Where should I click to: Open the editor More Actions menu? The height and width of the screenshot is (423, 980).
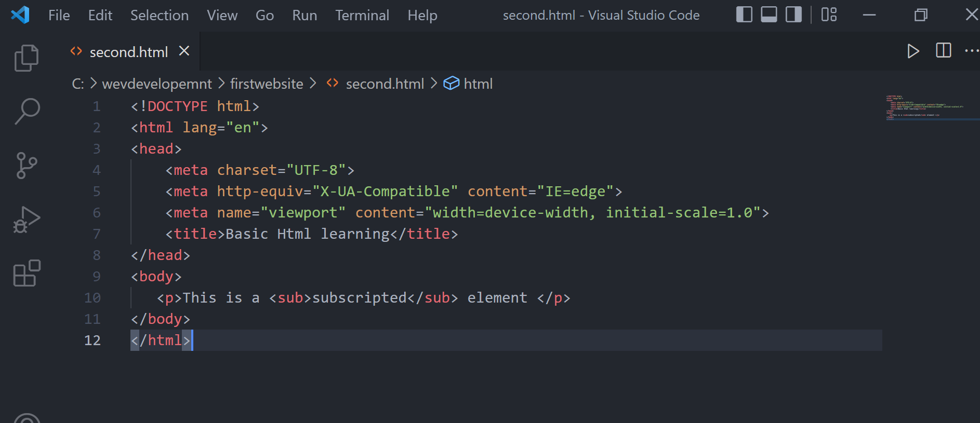[x=971, y=51]
